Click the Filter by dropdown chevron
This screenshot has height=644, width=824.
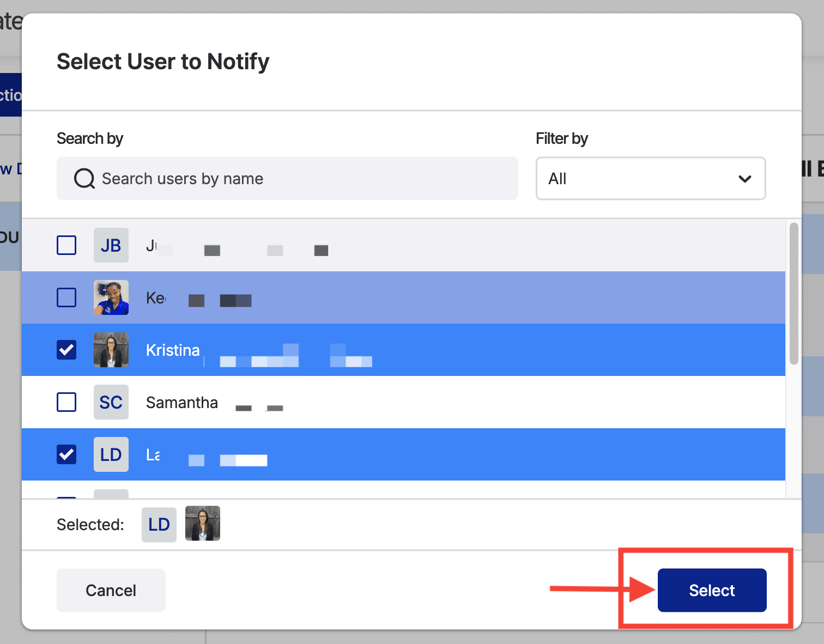pyautogui.click(x=745, y=179)
